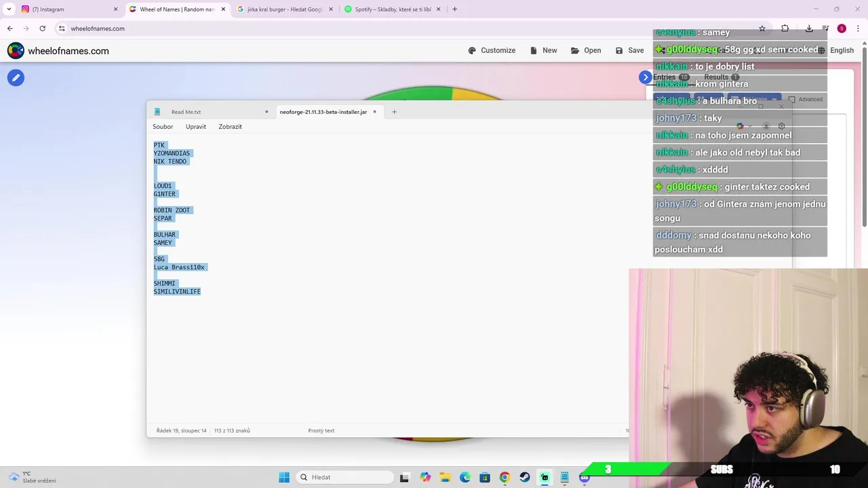Click New to start a new wheel
Image resolution: width=868 pixels, height=488 pixels.
point(543,50)
